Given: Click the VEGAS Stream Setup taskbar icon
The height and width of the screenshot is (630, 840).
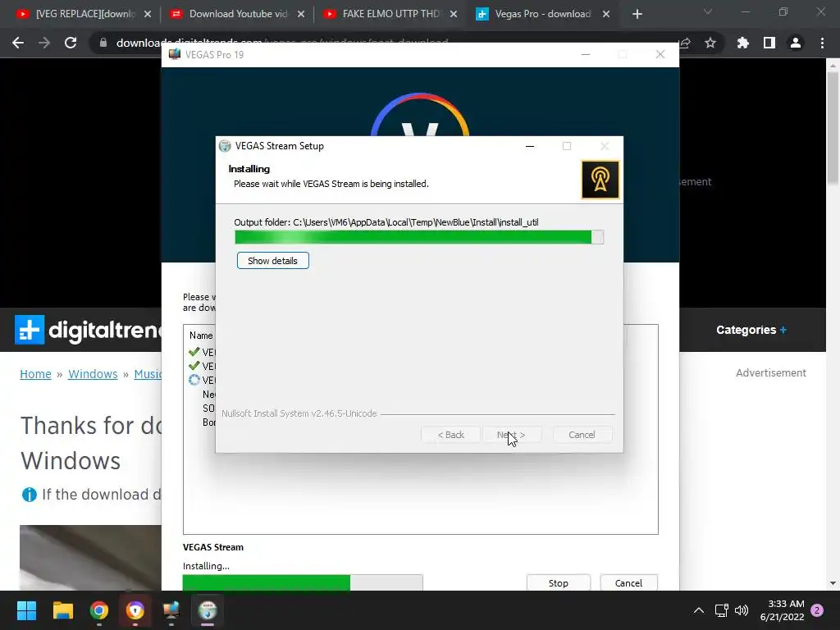Looking at the screenshot, I should click(208, 610).
